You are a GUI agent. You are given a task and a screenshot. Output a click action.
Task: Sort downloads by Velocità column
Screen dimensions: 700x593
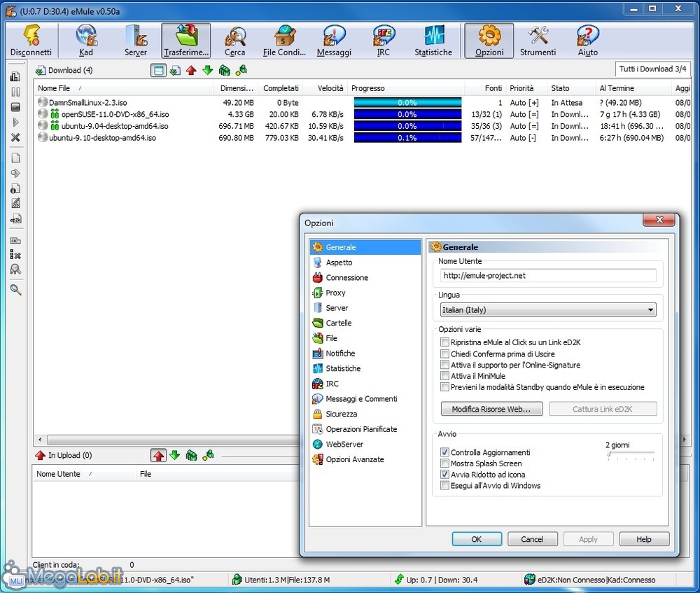pos(325,88)
